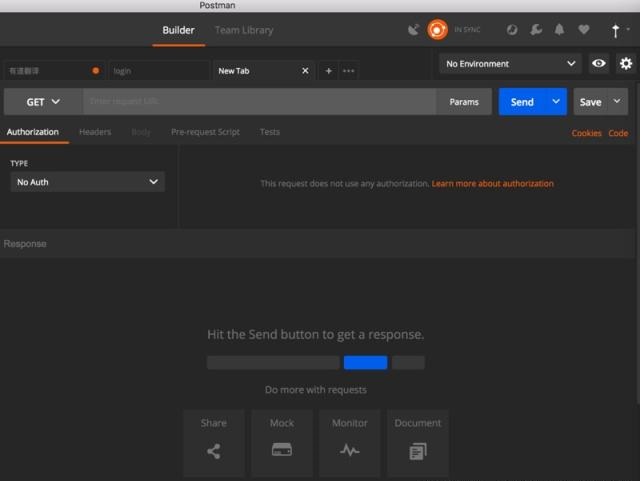Viewport: 642px width, 481px height.
Task: Add a new request tab with plus
Action: 329,71
